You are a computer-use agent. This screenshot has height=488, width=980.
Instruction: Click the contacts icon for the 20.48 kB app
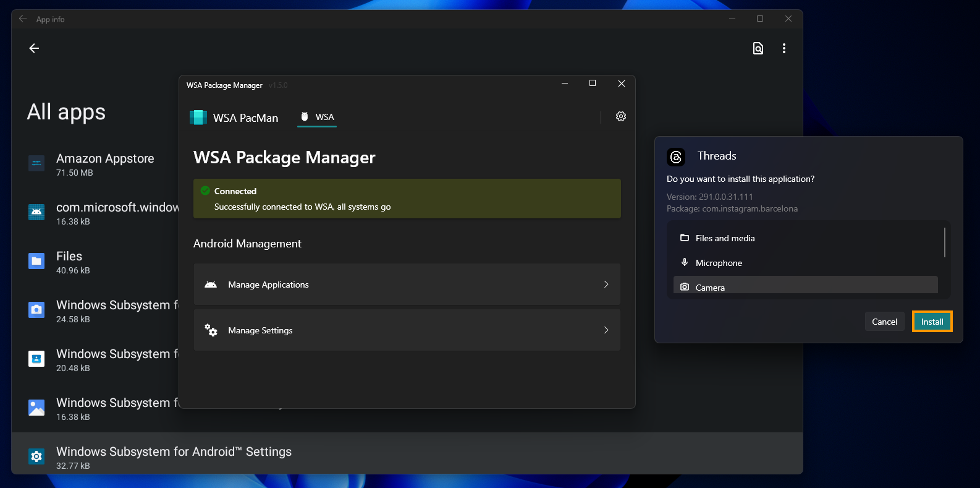point(36,359)
